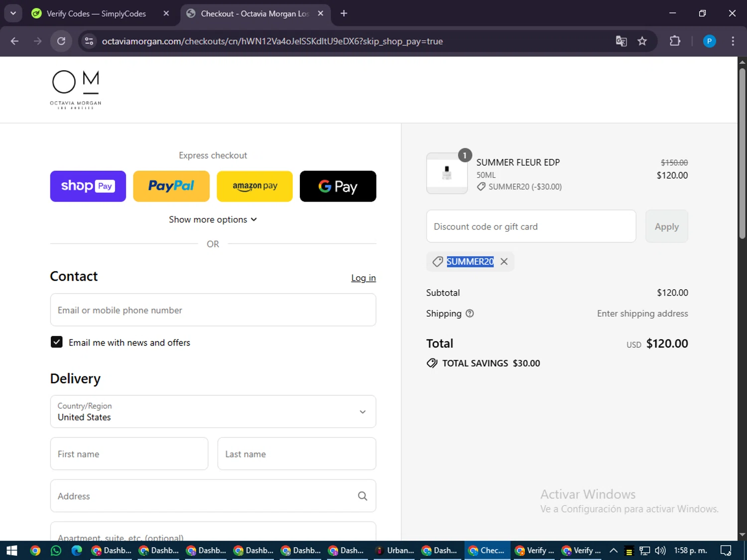The height and width of the screenshot is (560, 747).
Task: Click the Shipping help question icon
Action: click(470, 313)
